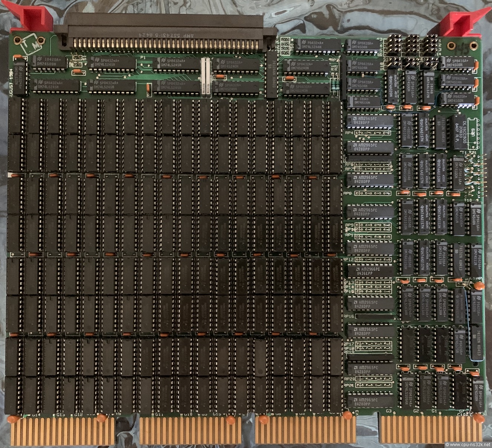Click the T10 silkscreen label
This screenshot has height=448, width=492.
click(x=468, y=201)
